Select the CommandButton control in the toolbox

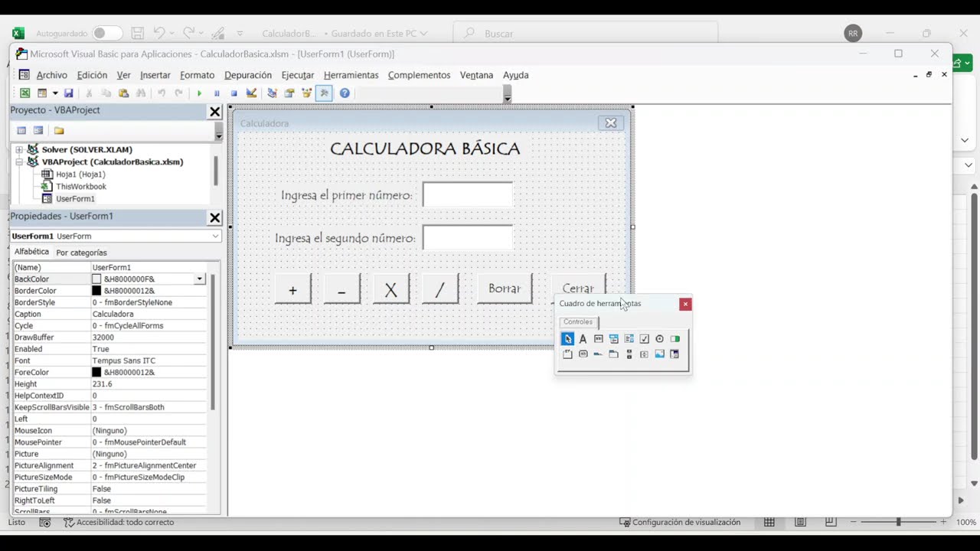click(x=583, y=354)
